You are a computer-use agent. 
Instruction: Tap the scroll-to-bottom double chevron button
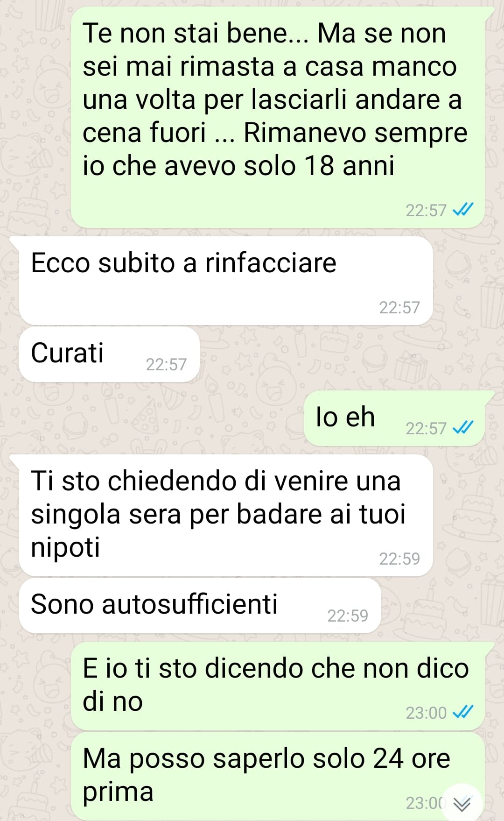point(462,803)
